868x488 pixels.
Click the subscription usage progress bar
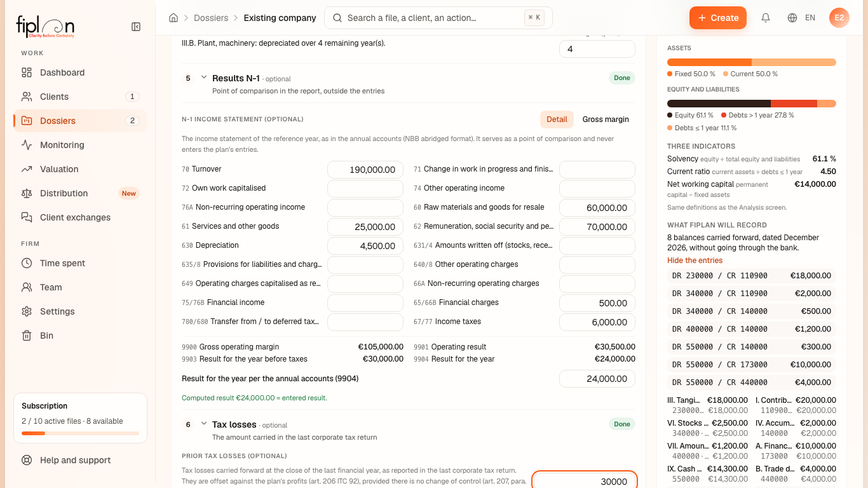coord(80,433)
